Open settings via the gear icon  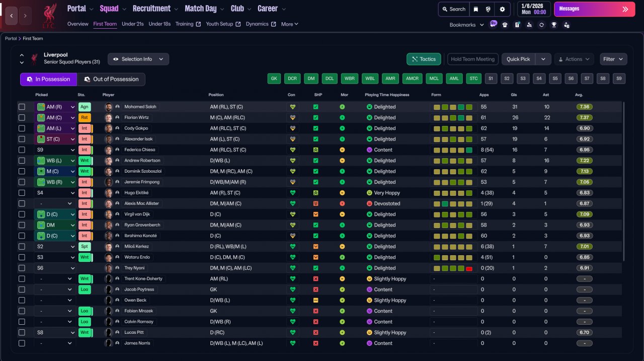[x=502, y=9]
